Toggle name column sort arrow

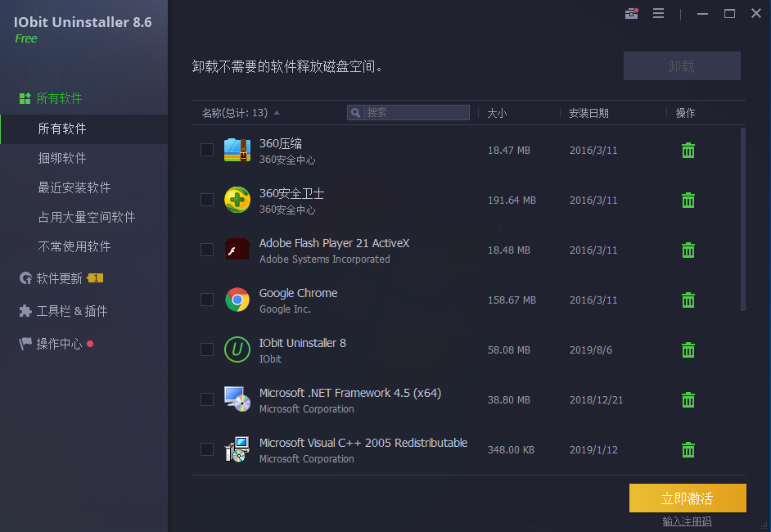[277, 113]
